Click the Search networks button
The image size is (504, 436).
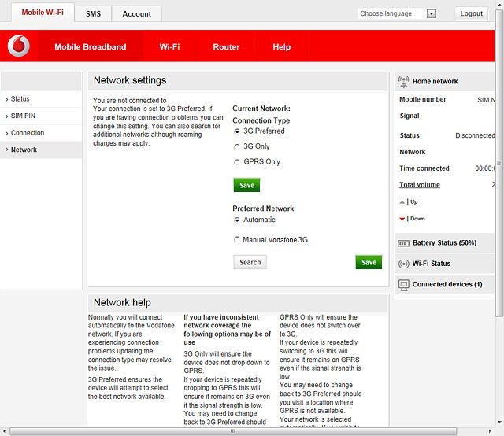click(x=250, y=262)
